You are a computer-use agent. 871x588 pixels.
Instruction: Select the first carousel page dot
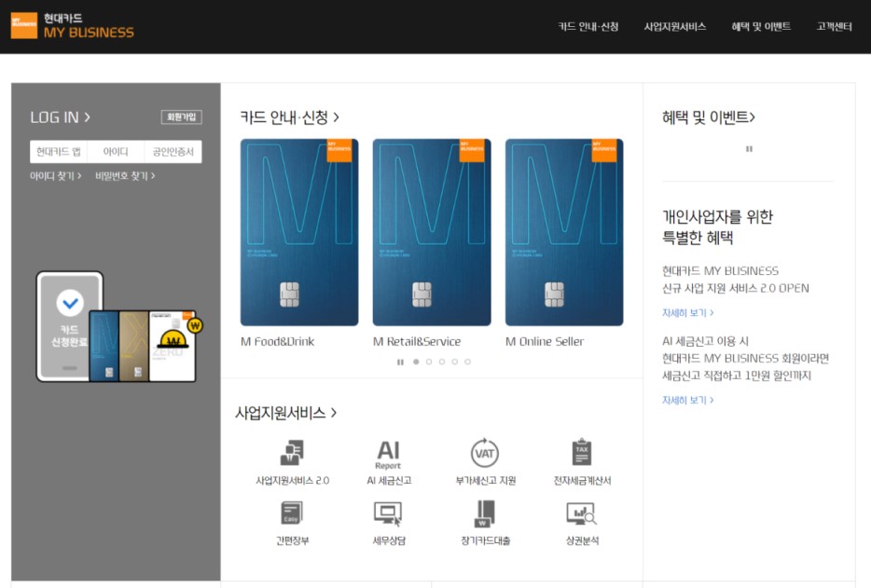(416, 362)
